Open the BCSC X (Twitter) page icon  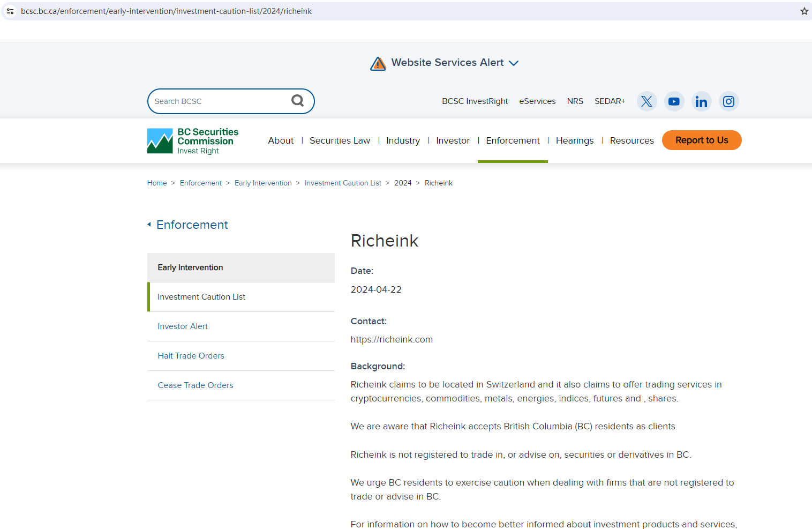646,101
